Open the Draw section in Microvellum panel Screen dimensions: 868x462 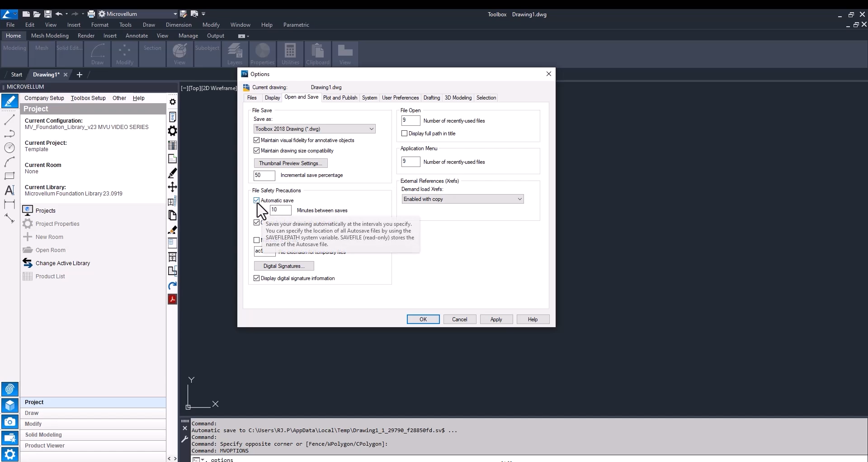(93, 413)
